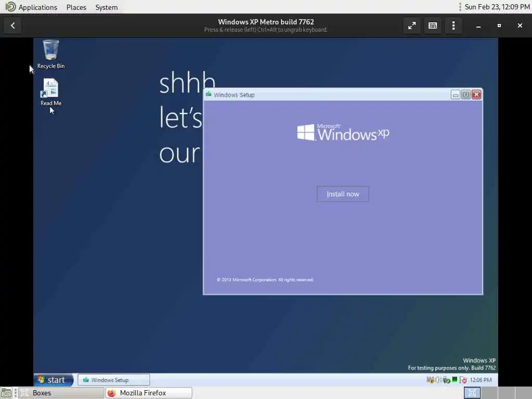This screenshot has height=399, width=532.
Task: Minimize the Boxes window
Action: [478, 25]
